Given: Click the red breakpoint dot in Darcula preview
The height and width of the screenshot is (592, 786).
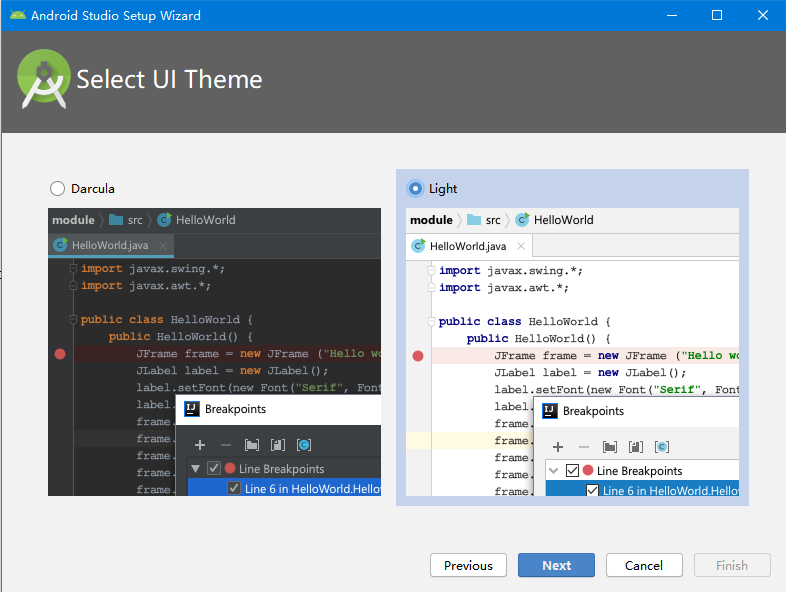Looking at the screenshot, I should point(60,354).
